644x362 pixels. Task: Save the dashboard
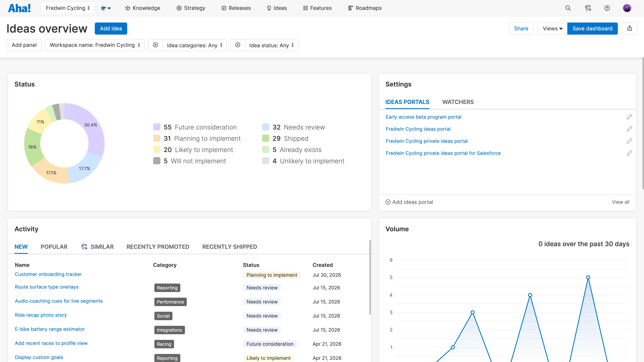click(592, 29)
